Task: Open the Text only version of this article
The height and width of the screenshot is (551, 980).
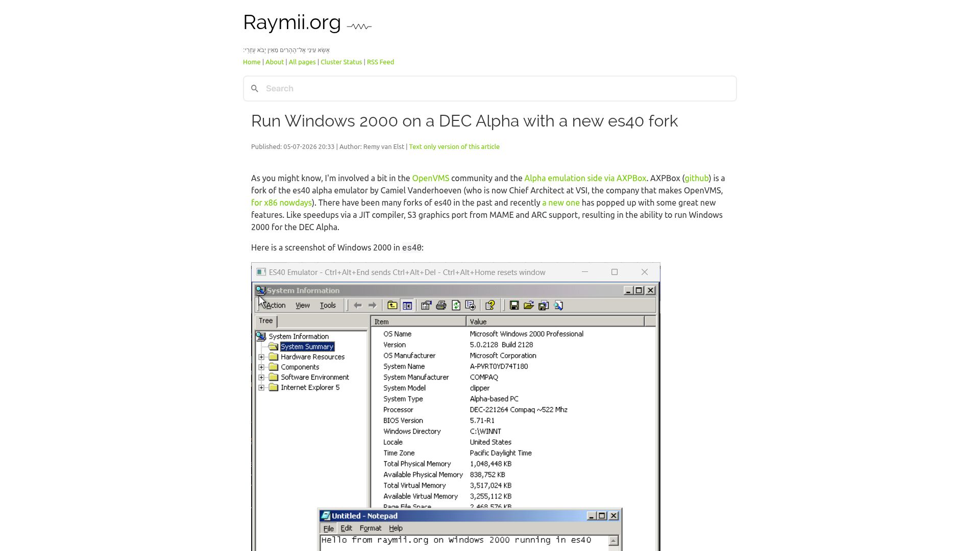Action: (x=454, y=147)
